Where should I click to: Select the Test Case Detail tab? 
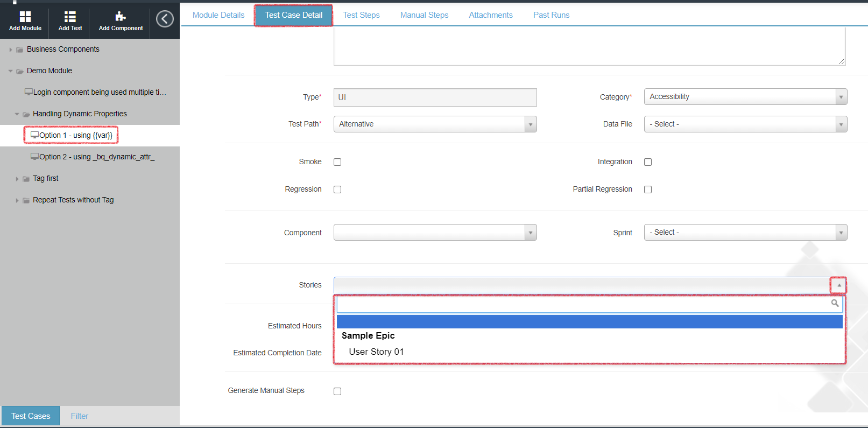click(294, 15)
